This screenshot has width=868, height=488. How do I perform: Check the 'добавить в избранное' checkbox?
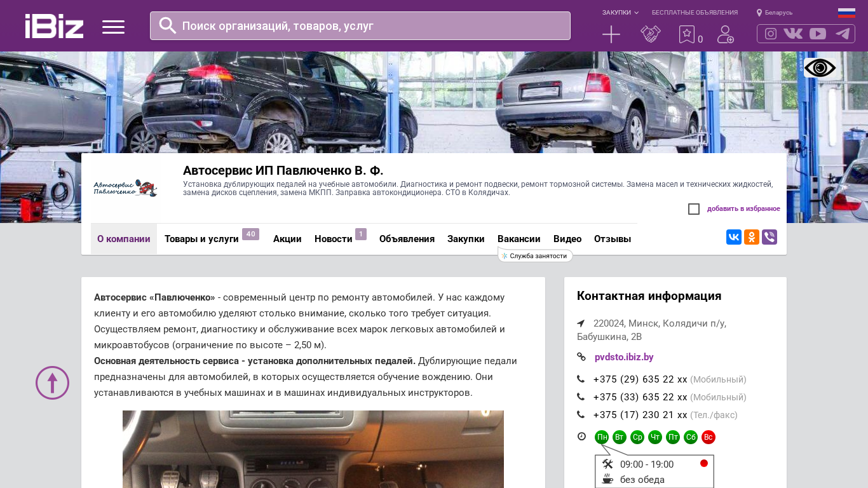coord(694,209)
